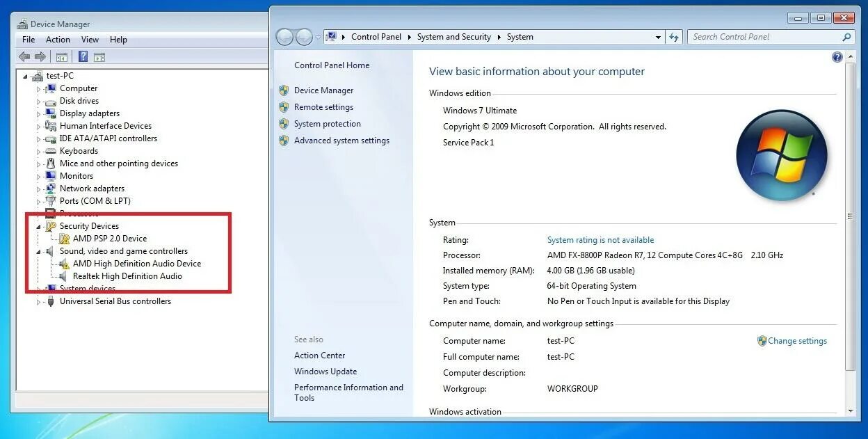Click the Back arrow in Device Manager toolbar
The height and width of the screenshot is (439, 868).
point(24,57)
